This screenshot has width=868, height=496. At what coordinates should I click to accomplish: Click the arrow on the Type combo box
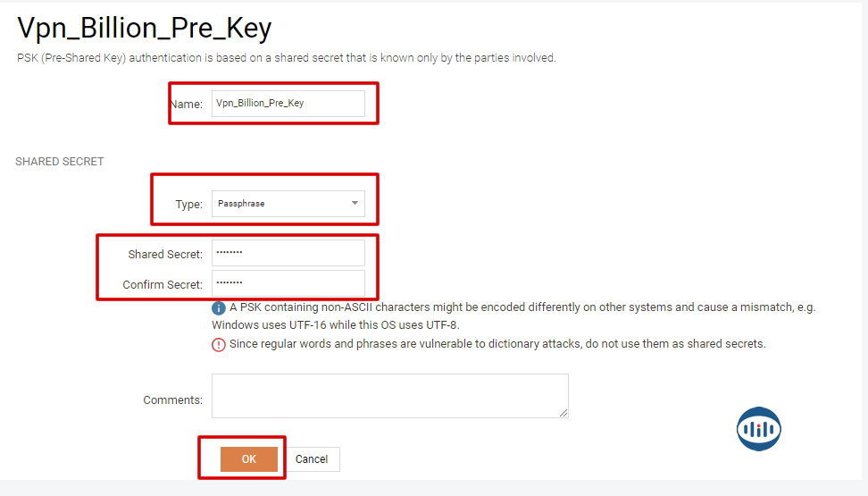355,204
